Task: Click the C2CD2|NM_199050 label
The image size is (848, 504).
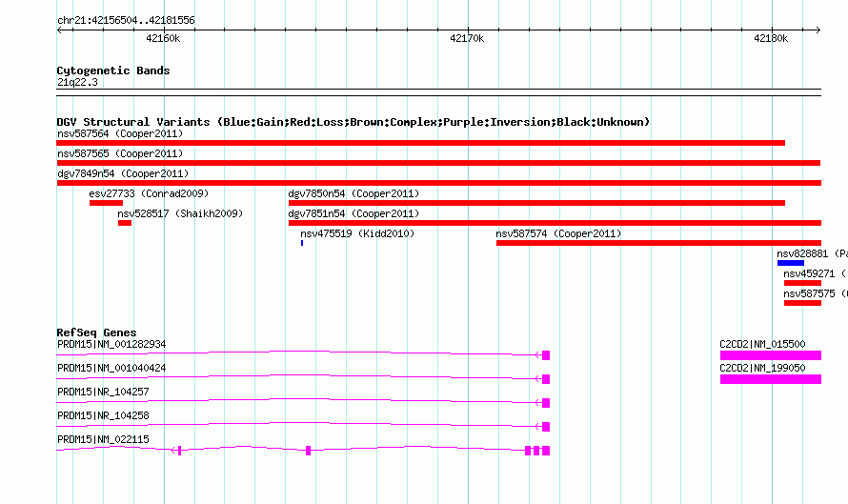Action: 762,369
